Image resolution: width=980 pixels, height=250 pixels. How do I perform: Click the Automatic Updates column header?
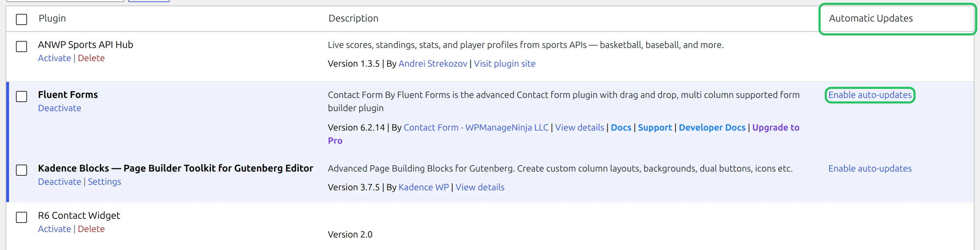870,18
